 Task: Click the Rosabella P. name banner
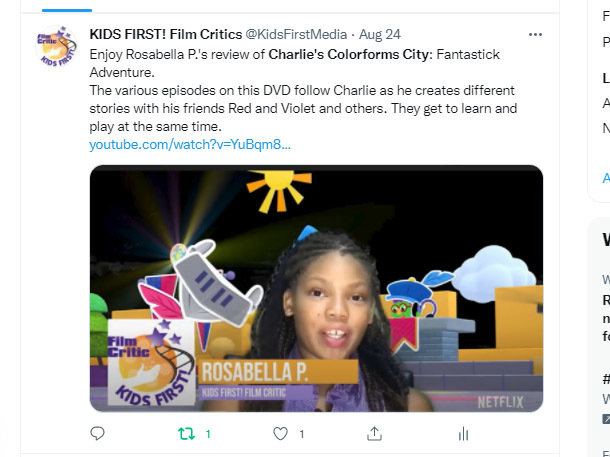[x=279, y=371]
